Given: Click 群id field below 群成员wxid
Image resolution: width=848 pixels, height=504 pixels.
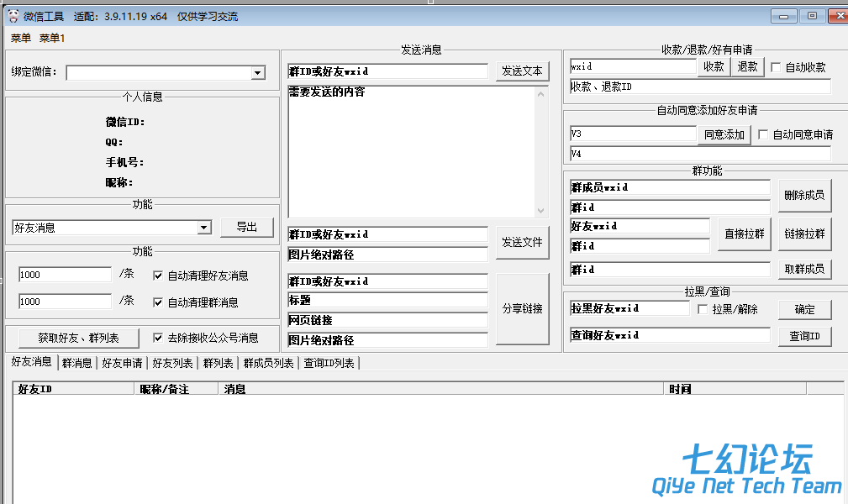Looking at the screenshot, I should (670, 207).
